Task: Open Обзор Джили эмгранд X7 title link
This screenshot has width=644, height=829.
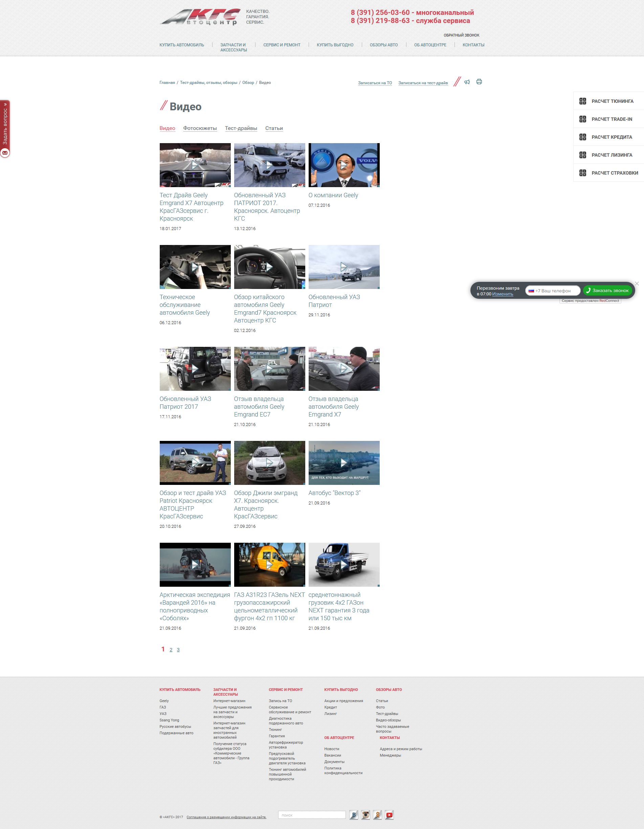Action: click(x=265, y=505)
